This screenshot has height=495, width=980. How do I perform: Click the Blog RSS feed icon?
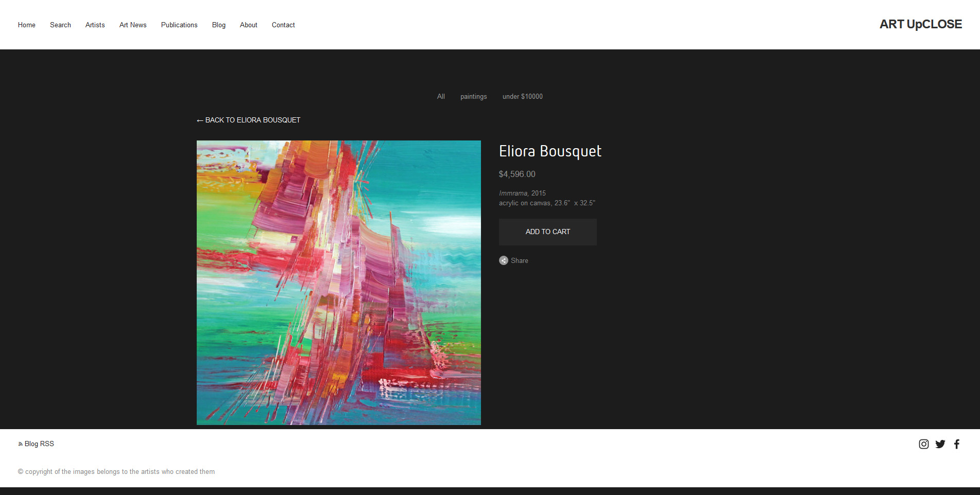click(20, 444)
